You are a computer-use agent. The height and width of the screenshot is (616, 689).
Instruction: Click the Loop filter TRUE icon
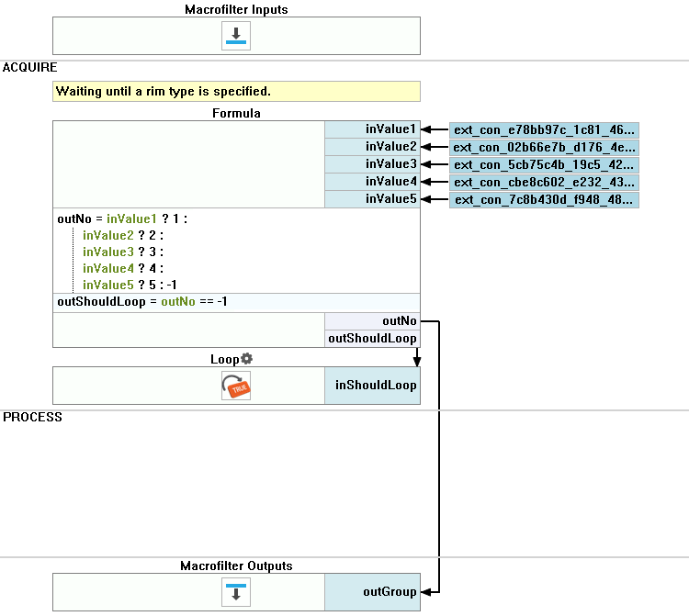pyautogui.click(x=236, y=386)
